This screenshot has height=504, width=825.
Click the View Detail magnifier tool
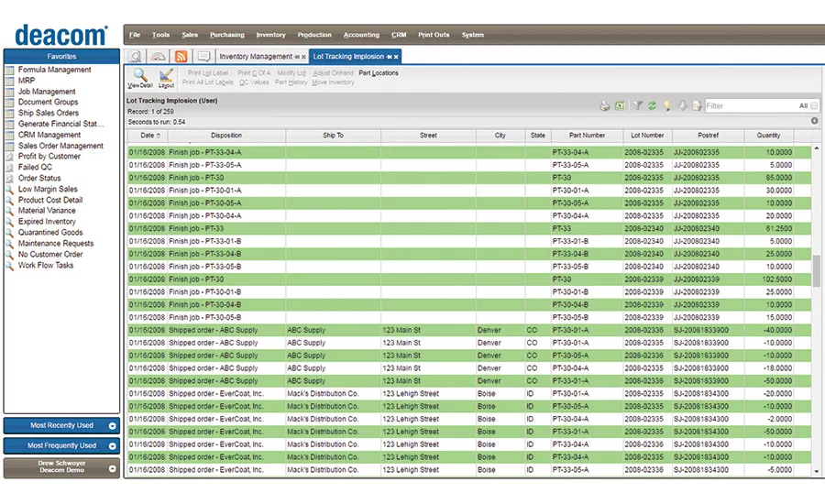[140, 78]
